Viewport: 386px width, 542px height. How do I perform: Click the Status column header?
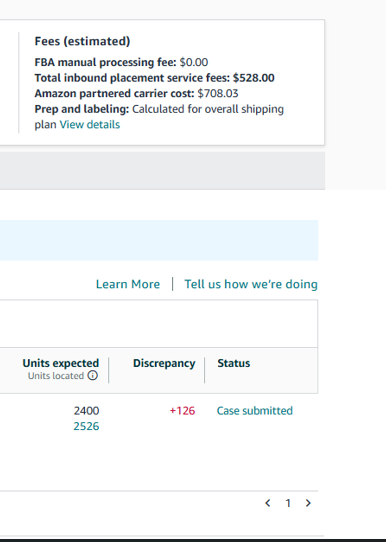(x=234, y=363)
